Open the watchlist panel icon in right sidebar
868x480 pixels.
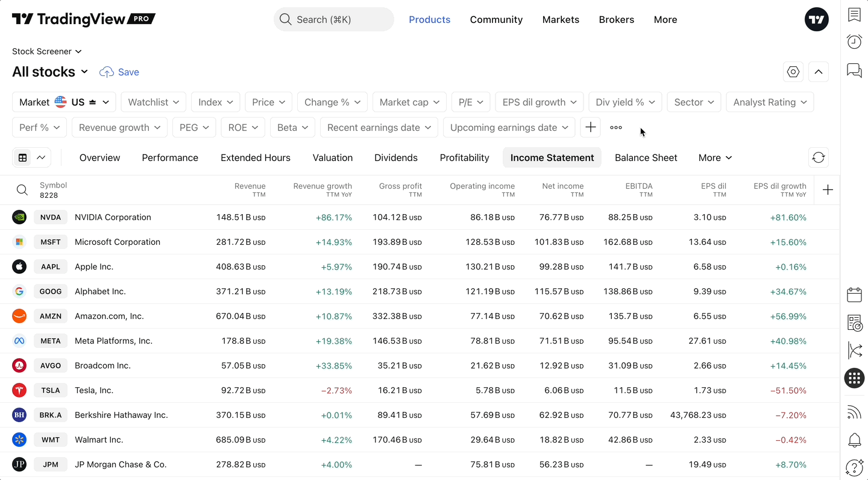click(x=854, y=14)
